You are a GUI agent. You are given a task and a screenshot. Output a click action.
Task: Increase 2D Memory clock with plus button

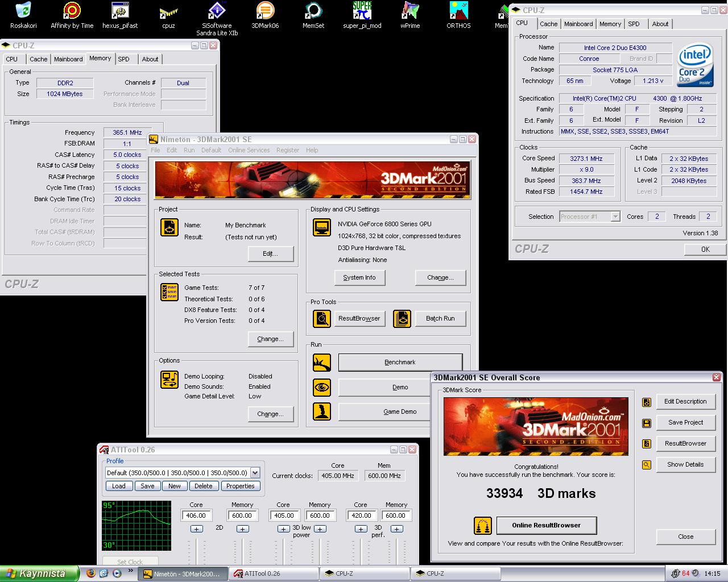tap(242, 529)
